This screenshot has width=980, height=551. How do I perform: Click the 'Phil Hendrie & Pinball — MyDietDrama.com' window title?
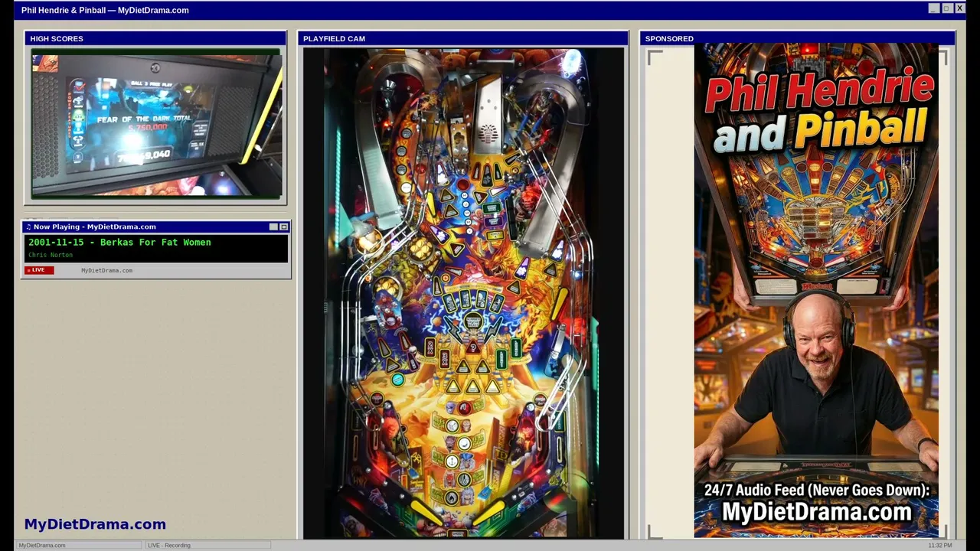click(105, 10)
